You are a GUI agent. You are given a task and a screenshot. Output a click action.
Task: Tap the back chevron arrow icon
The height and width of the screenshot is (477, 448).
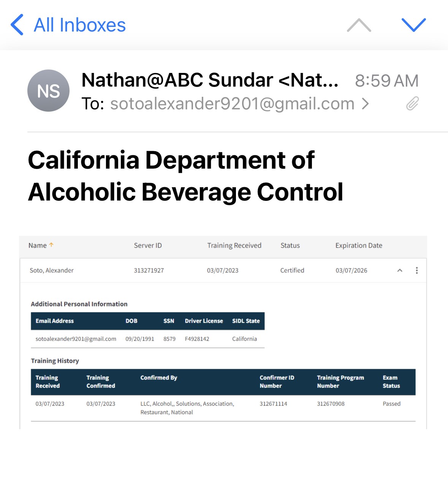click(17, 25)
